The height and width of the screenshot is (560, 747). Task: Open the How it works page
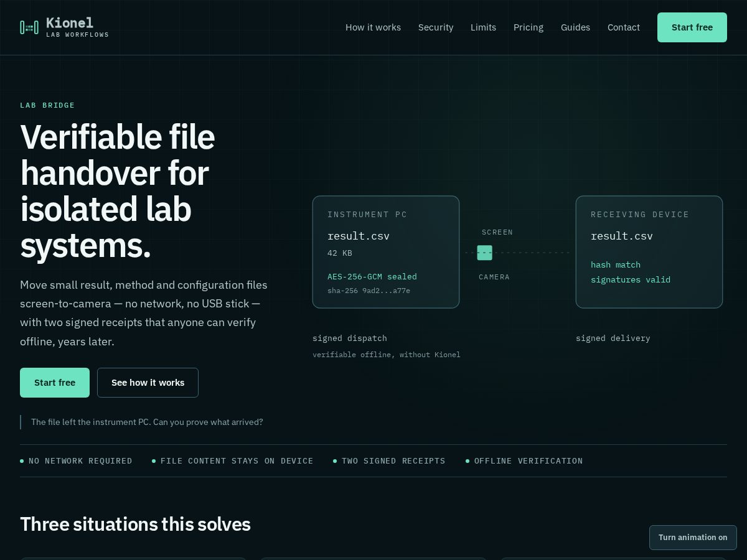[373, 27]
